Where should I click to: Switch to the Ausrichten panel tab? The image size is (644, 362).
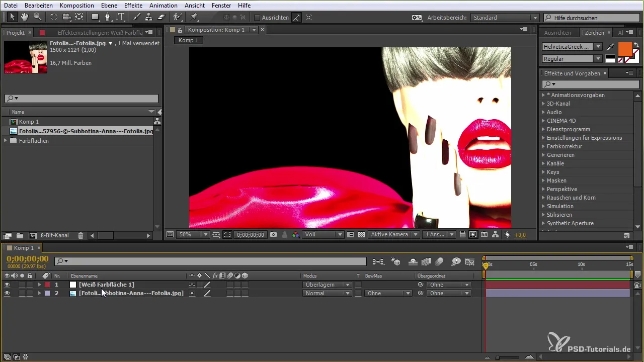557,33
